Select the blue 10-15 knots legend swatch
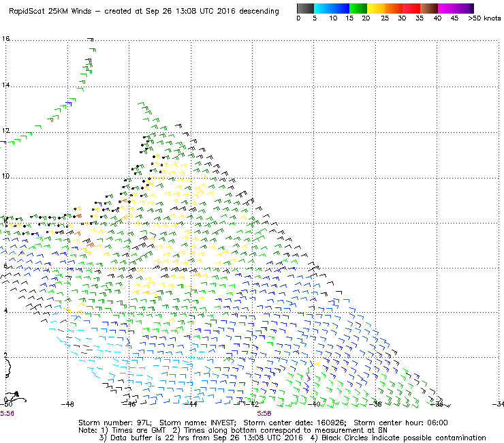This screenshot has width=504, height=443. [x=341, y=8]
